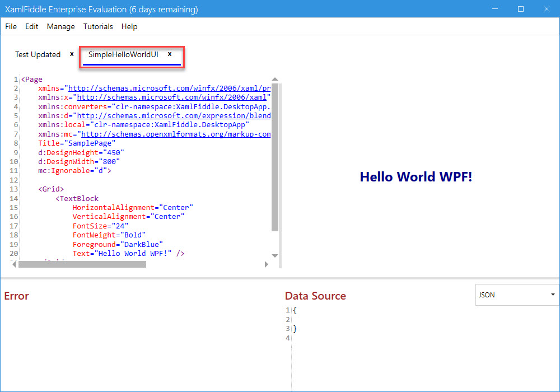This screenshot has width=560, height=392.
Task: Click the opening brace in Data Source editor
Action: [295, 310]
